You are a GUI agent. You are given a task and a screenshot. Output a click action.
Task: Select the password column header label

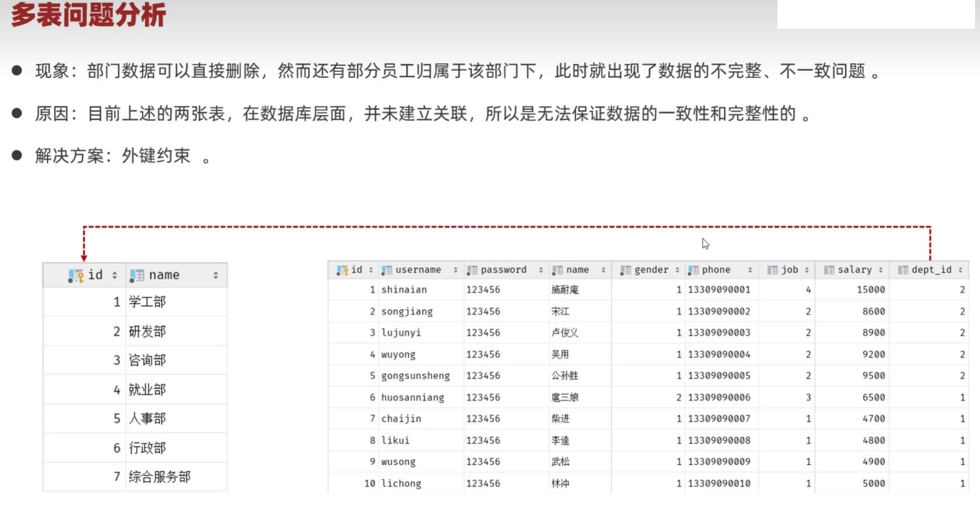504,269
